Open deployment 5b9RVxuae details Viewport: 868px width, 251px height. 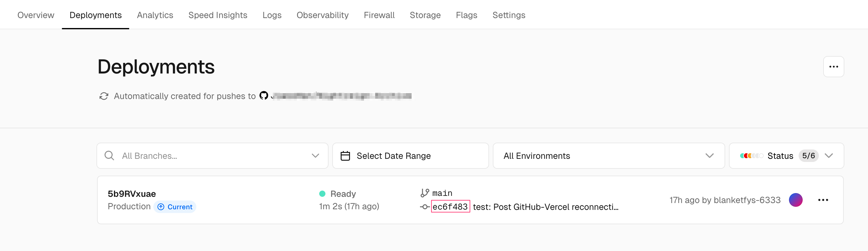[132, 194]
